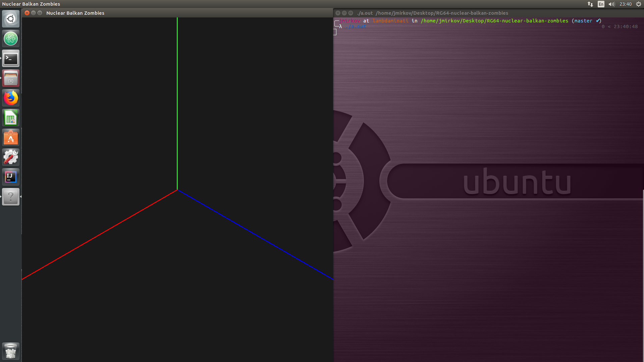Launch the Atom editor from the dock
This screenshot has width=644, height=362.
[x=11, y=39]
